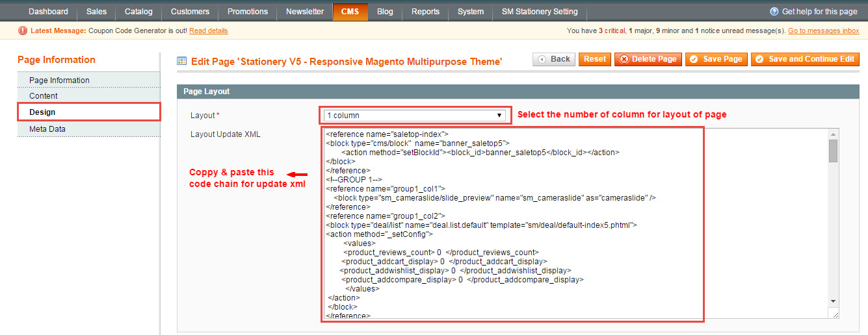Open the Layout 1 column dropdown

[x=415, y=116]
